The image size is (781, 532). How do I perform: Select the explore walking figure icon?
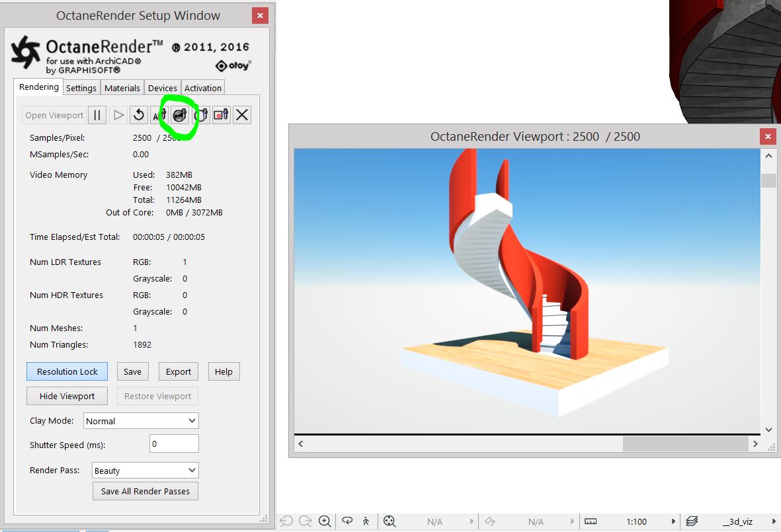click(x=366, y=521)
